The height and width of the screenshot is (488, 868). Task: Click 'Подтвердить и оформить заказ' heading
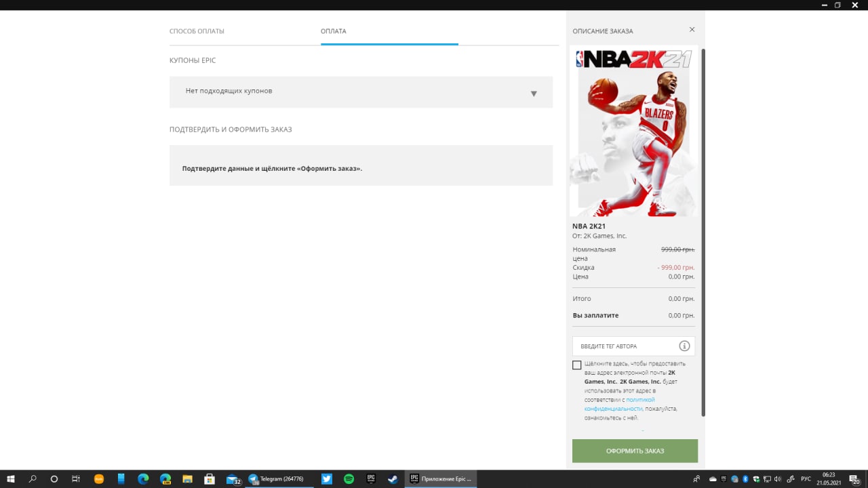click(231, 129)
